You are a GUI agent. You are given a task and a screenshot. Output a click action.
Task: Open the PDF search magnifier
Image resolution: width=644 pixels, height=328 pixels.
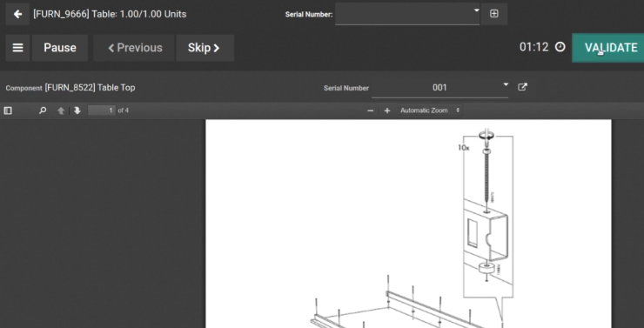tap(43, 110)
